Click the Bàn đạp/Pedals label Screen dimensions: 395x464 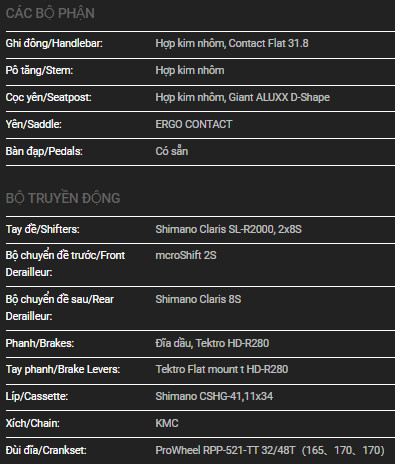point(44,151)
